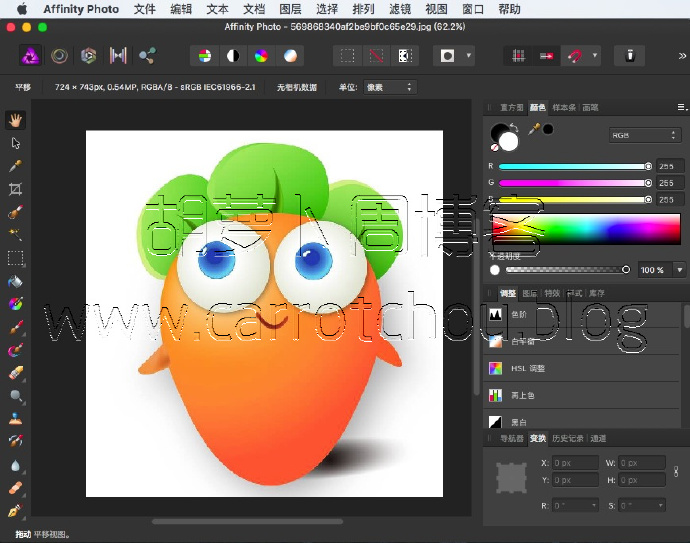Click the color panel eyedropper
This screenshot has height=543, width=690.
click(534, 129)
